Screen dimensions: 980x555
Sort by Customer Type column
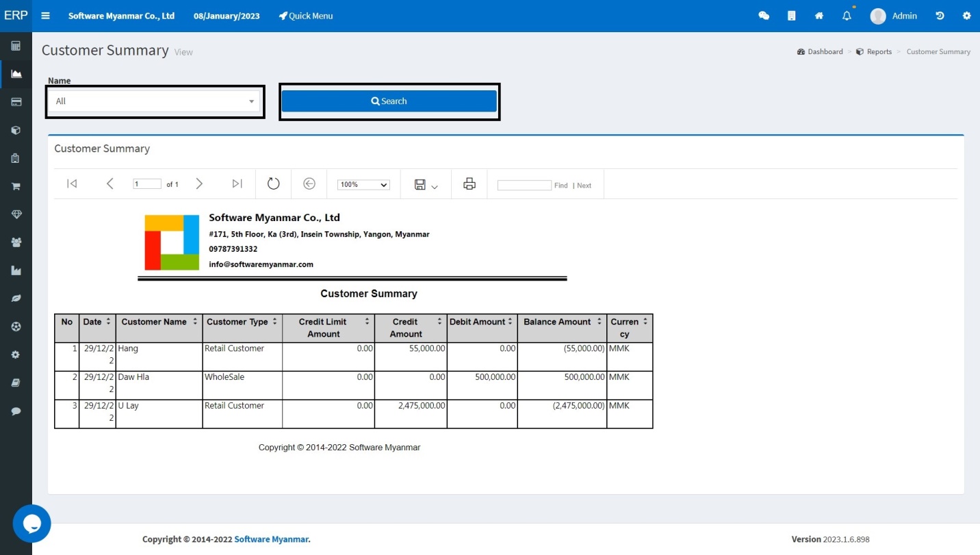point(274,322)
